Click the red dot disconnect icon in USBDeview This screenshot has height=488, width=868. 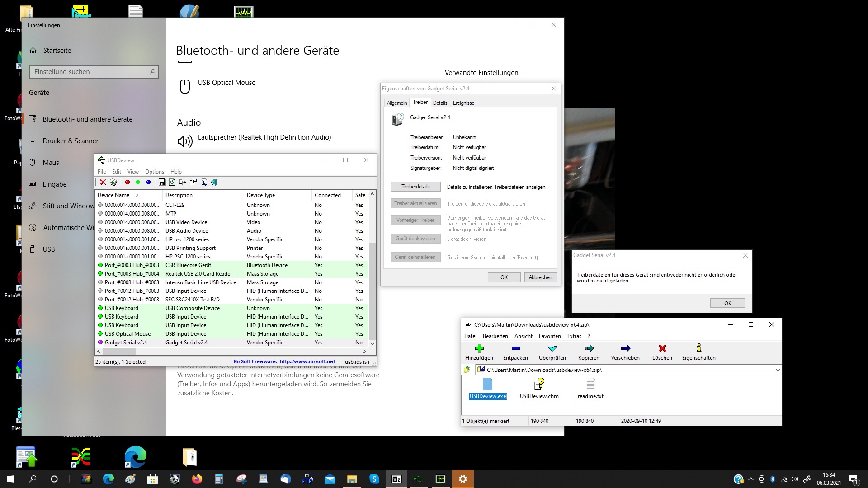(x=127, y=182)
